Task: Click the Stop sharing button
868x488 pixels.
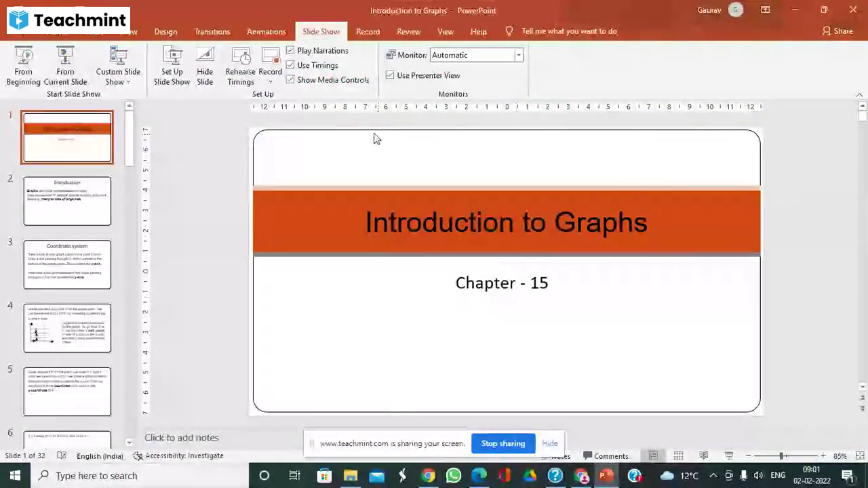Action: pos(502,443)
